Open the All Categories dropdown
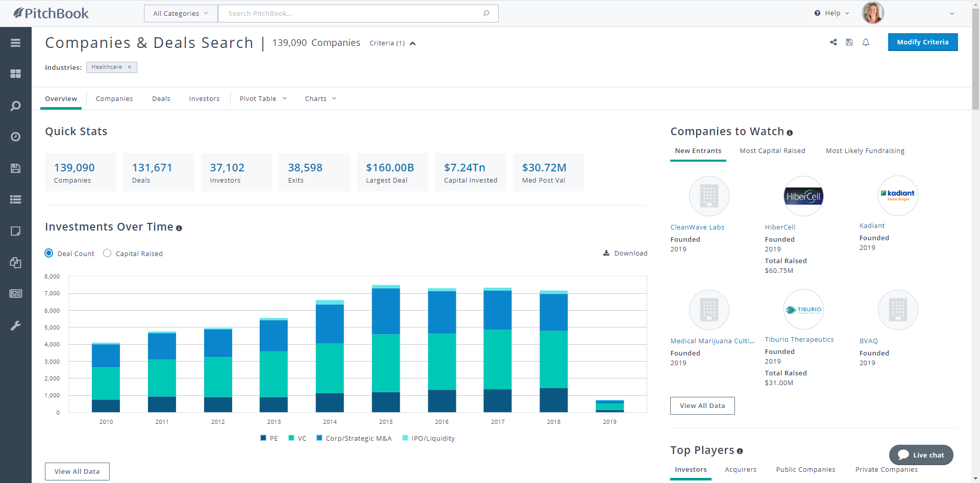The height and width of the screenshot is (483, 980). (181, 14)
